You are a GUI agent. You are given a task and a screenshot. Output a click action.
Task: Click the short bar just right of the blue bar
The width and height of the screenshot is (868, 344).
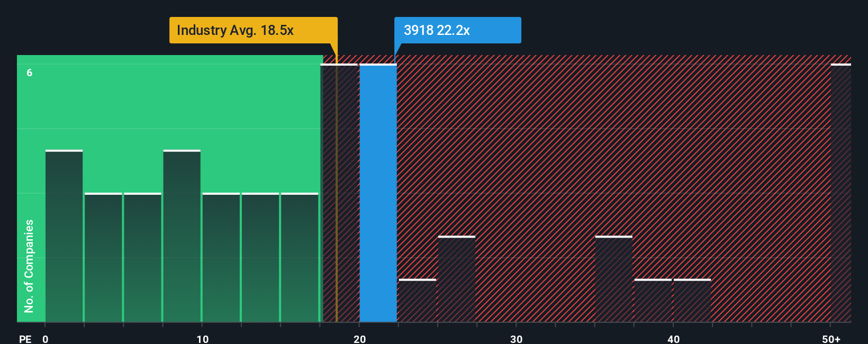418,301
